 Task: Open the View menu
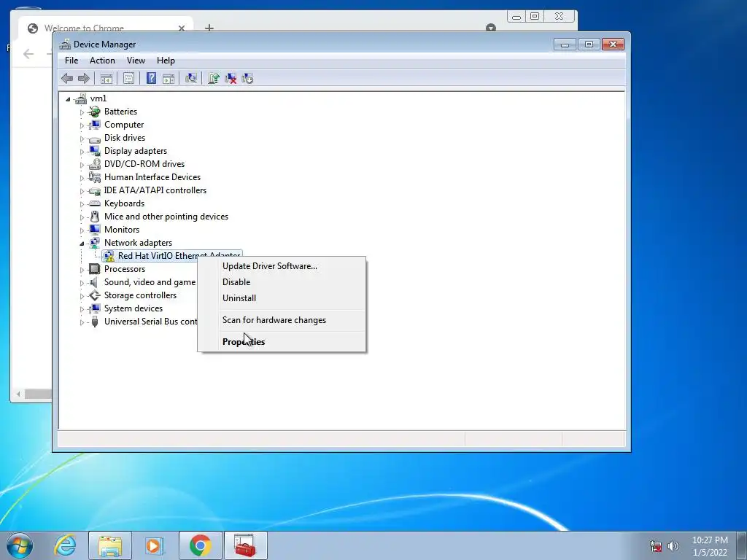pos(136,61)
